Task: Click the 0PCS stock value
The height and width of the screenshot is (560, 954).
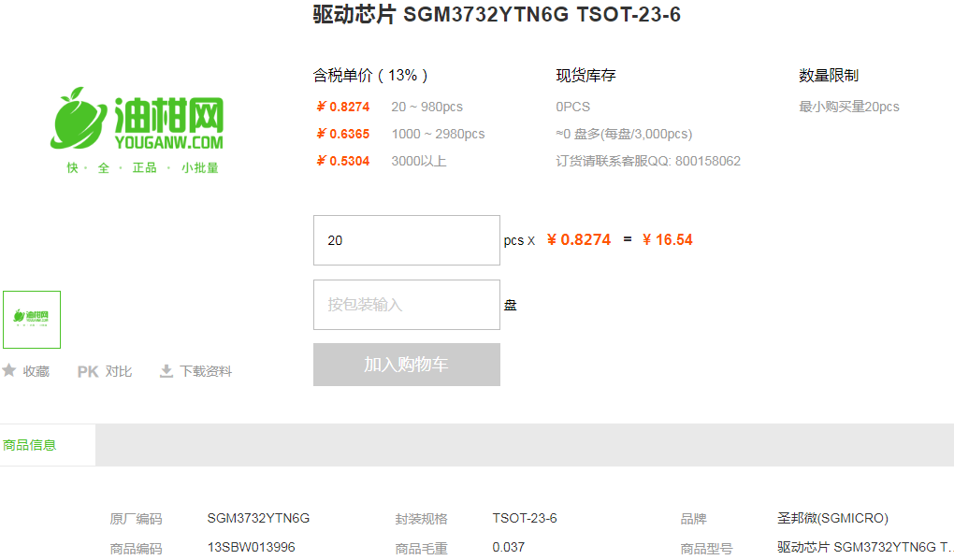Action: pyautogui.click(x=572, y=107)
